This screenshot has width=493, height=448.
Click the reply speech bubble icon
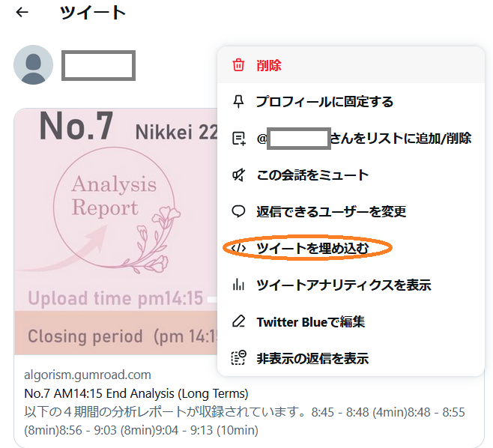coord(238,211)
